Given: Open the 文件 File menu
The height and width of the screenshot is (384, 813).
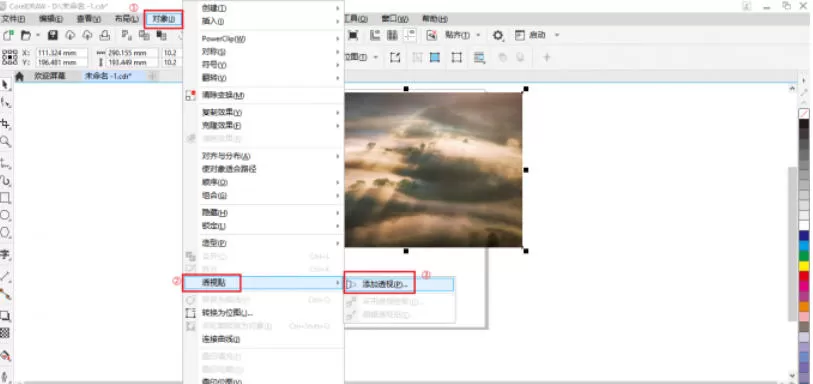Looking at the screenshot, I should [x=13, y=19].
